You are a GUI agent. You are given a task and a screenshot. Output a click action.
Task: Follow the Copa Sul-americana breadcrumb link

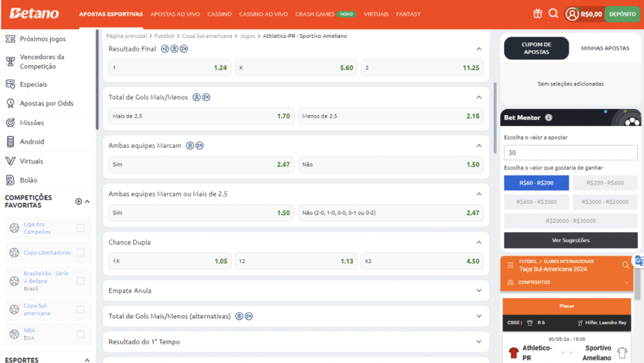(x=207, y=36)
